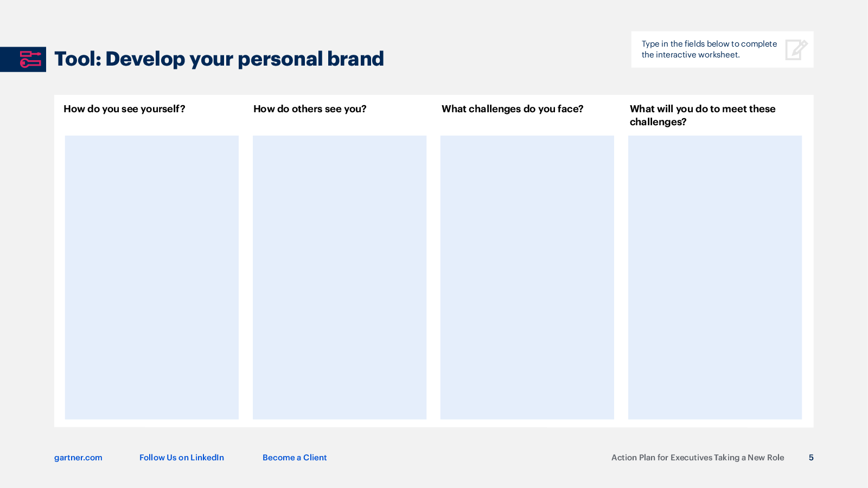Click the page number 5 in footer
868x488 pixels.
tap(811, 458)
